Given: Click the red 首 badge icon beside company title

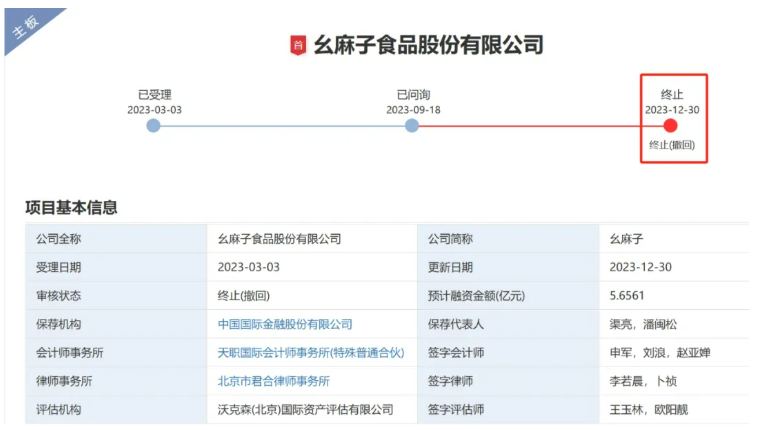Looking at the screenshot, I should point(298,45).
